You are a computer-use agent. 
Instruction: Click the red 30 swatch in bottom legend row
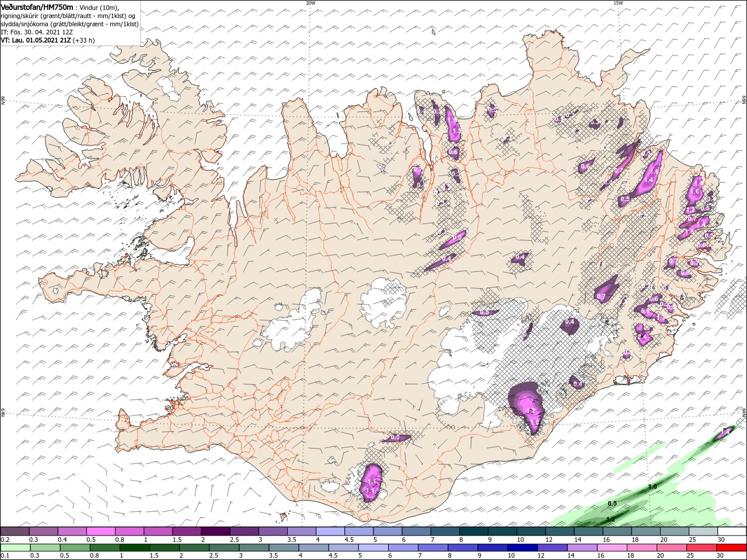[x=732, y=548]
